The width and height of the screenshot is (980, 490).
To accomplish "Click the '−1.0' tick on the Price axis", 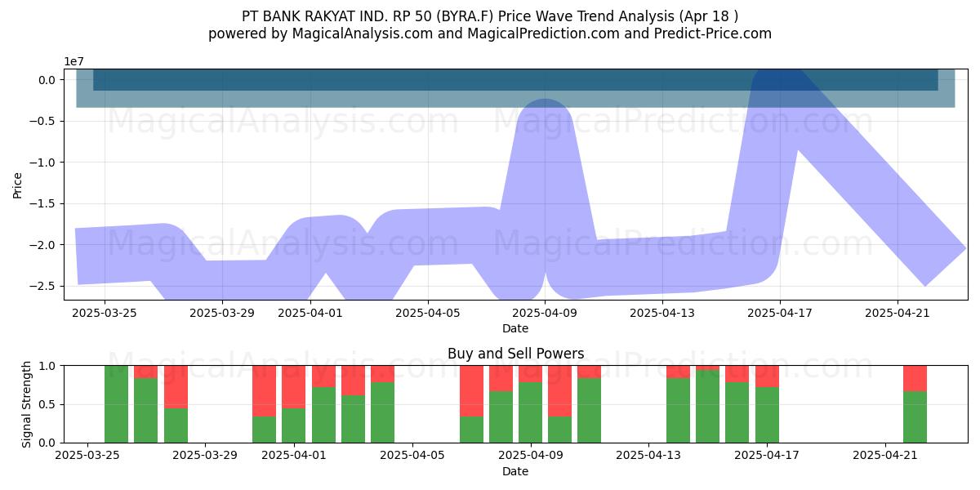I will pyautogui.click(x=43, y=163).
